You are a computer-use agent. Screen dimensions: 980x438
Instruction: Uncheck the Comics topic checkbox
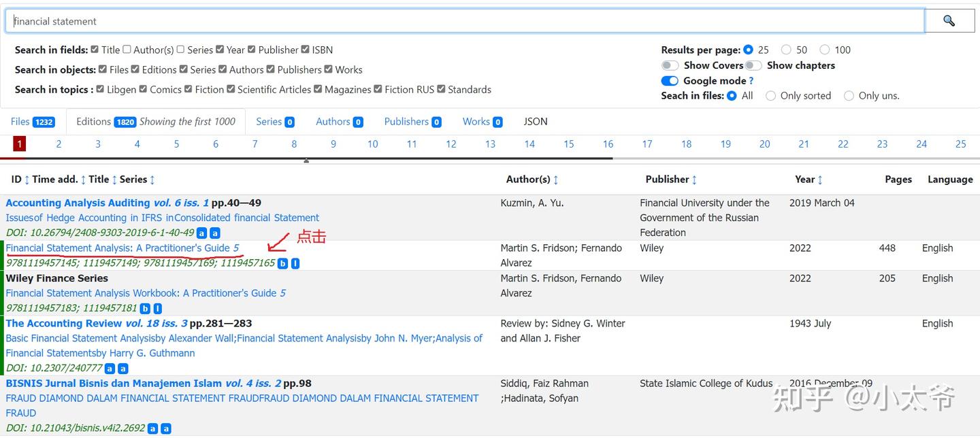click(144, 89)
